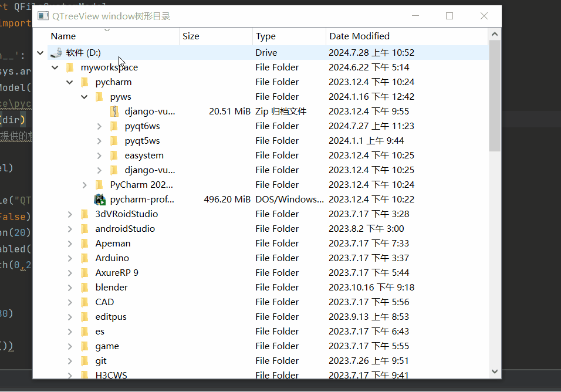Select the editpus folder name
This screenshot has height=392, width=561.
tap(110, 316)
